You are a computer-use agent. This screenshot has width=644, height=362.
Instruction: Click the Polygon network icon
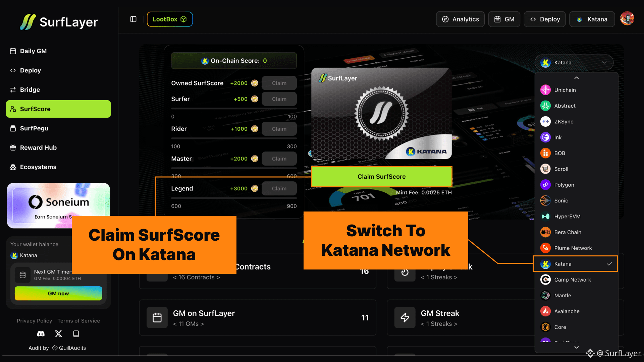point(545,185)
